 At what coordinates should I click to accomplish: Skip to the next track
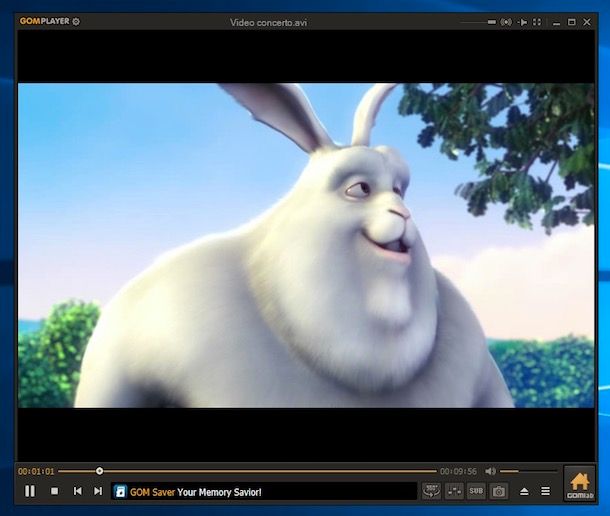[98, 491]
